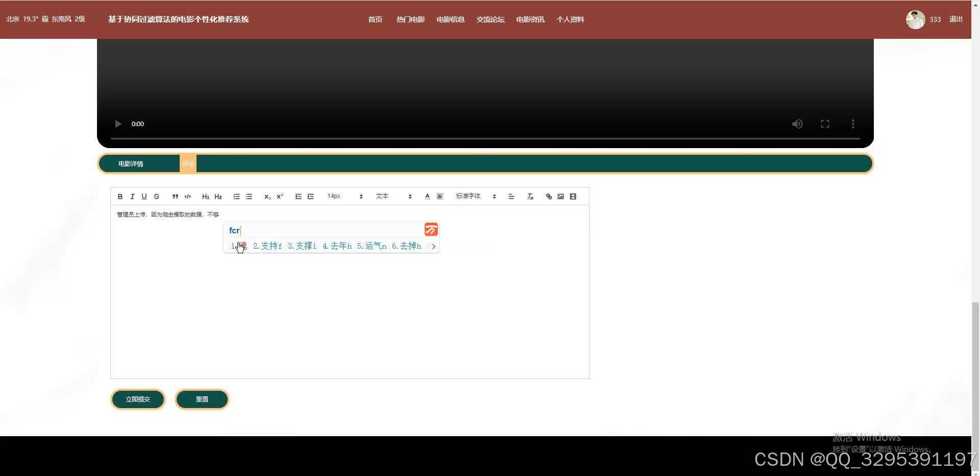Viewport: 980px width, 476px height.
Task: Submit comment with 立即提交 button
Action: pos(138,399)
